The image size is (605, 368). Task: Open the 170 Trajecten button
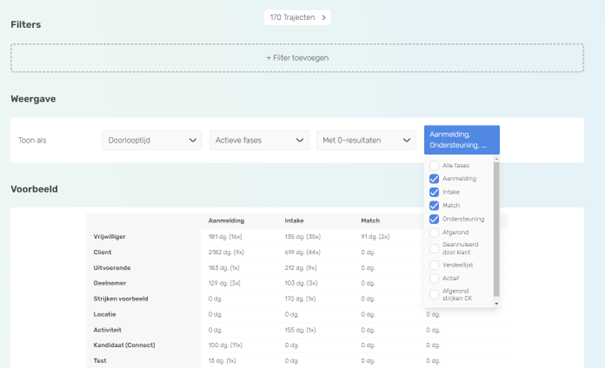pyautogui.click(x=297, y=17)
